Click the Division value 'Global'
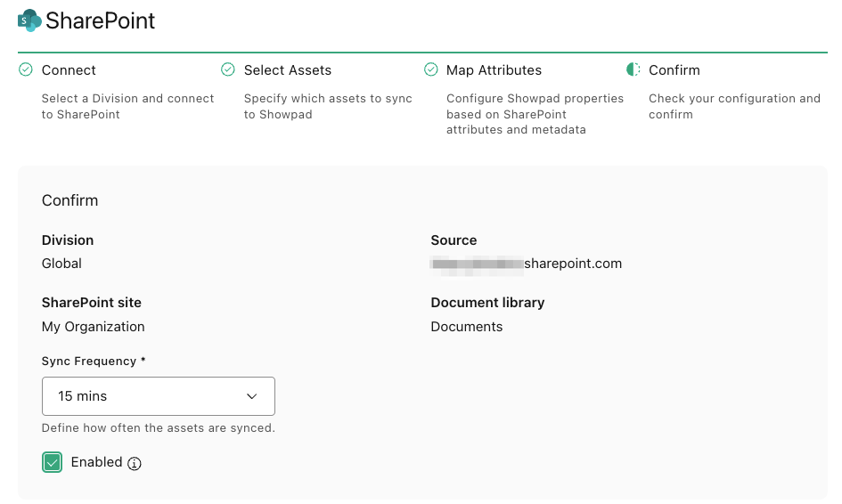This screenshot has height=504, width=842. point(61,264)
